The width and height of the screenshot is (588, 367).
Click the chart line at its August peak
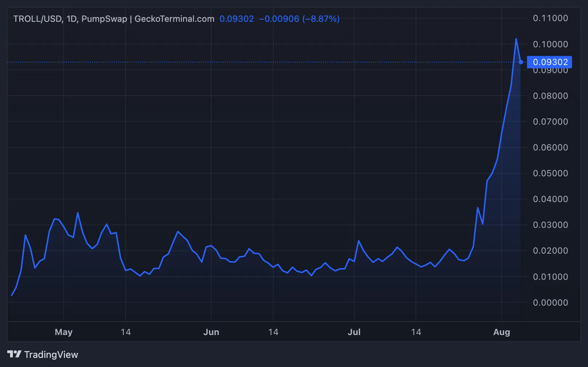point(516,39)
